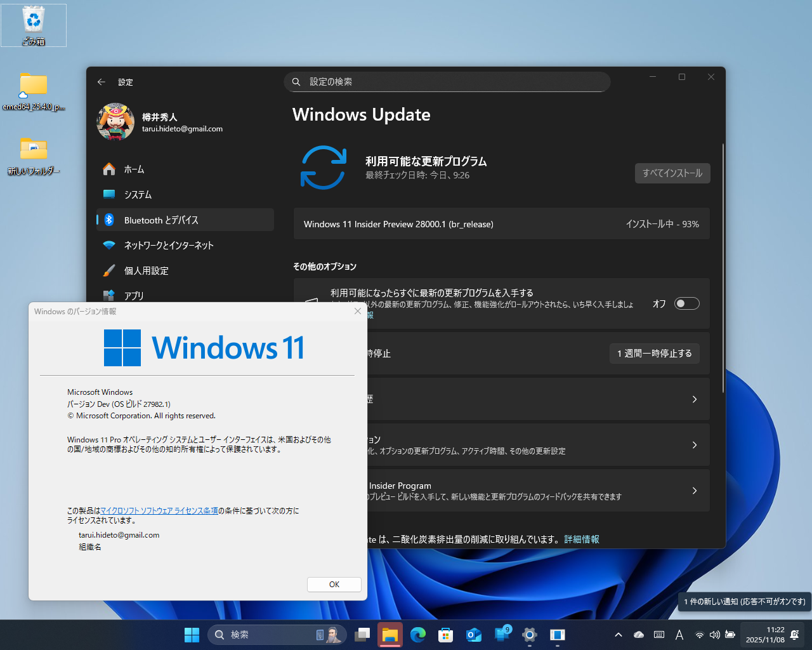Click すべてインストール for available updates
The height and width of the screenshot is (650, 812).
pyautogui.click(x=672, y=173)
